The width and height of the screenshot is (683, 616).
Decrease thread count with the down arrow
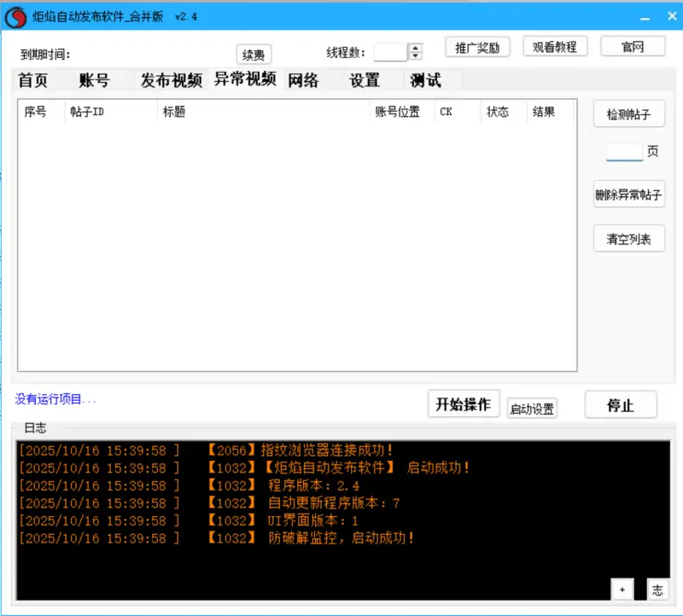(416, 56)
